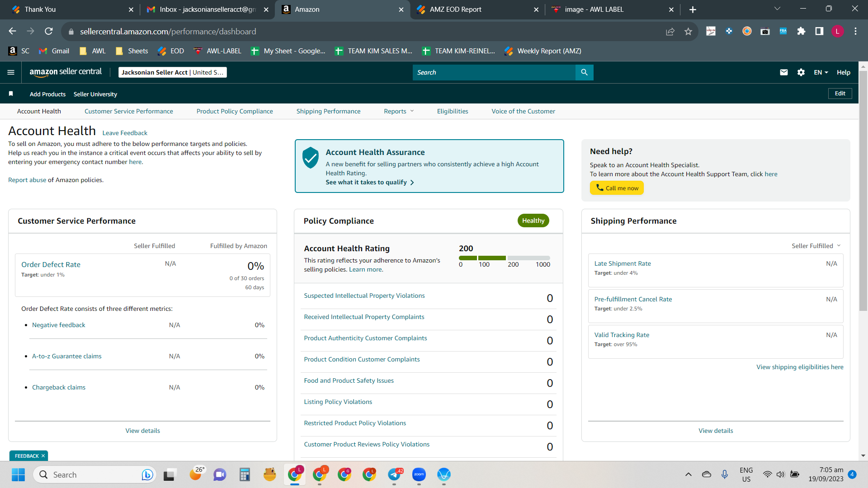Click the browser back arrow
This screenshot has width=868, height=488.
click(12, 31)
